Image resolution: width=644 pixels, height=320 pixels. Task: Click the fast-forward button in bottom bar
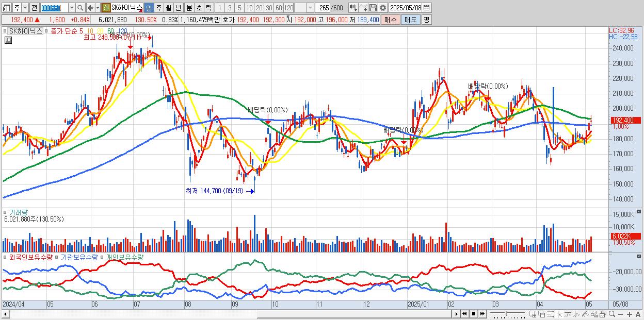482,314
